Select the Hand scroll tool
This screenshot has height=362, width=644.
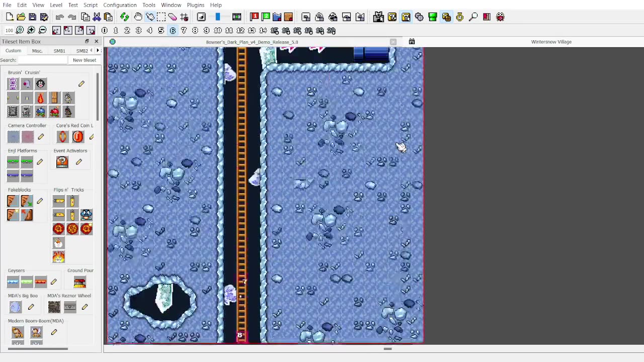(x=138, y=17)
